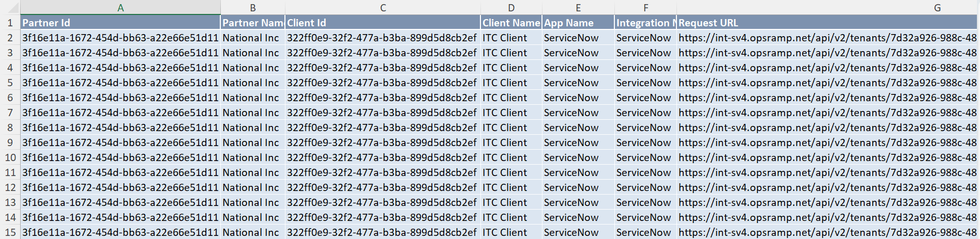Viewport: 980px width, 239px height.
Task: Select row 2 header number
Action: click(x=10, y=38)
